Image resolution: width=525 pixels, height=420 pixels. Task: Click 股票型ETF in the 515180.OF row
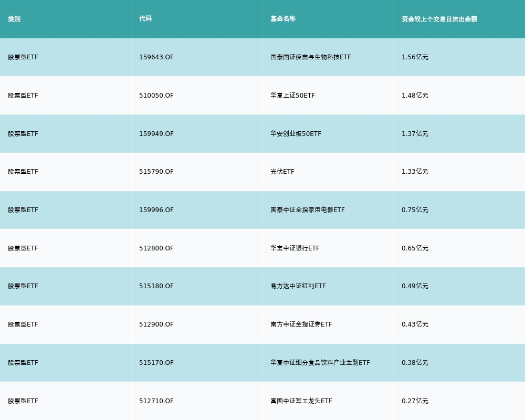(23, 286)
